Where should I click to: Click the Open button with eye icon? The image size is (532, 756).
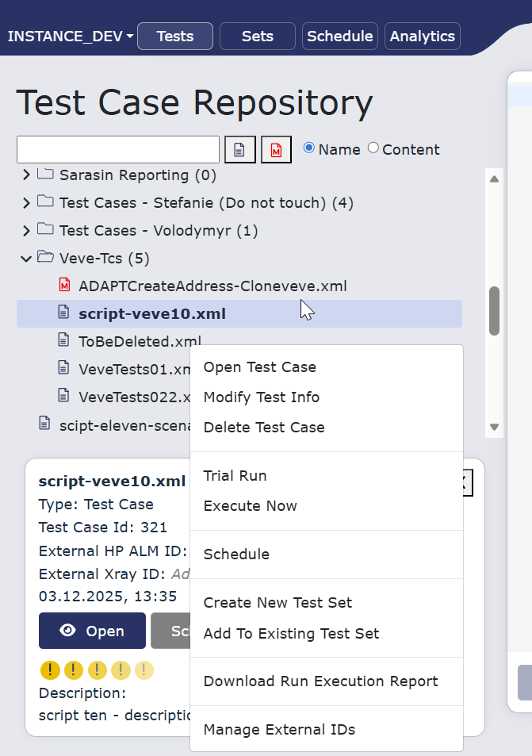92,631
